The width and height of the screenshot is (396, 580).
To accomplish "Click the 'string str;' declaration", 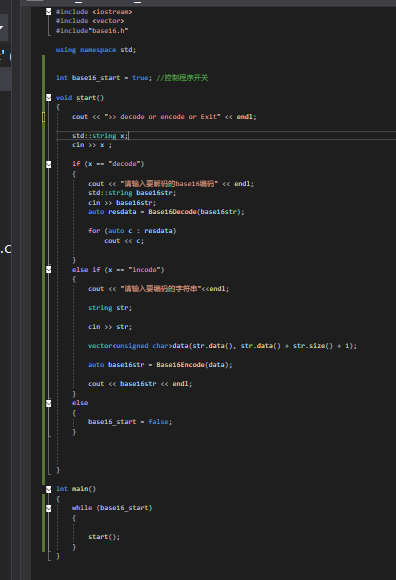I will (110, 308).
